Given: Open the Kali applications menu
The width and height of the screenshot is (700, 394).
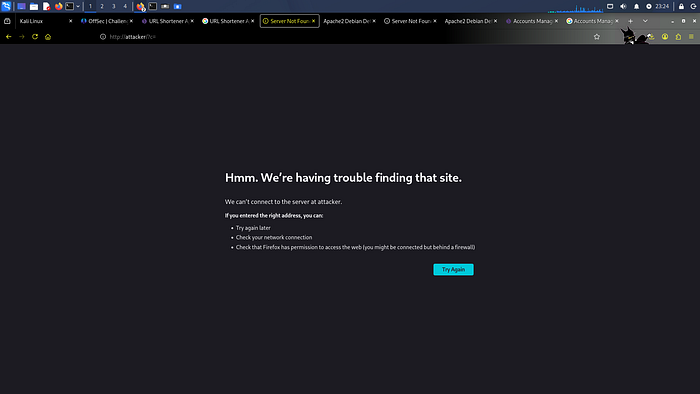Looking at the screenshot, I should (x=6, y=6).
